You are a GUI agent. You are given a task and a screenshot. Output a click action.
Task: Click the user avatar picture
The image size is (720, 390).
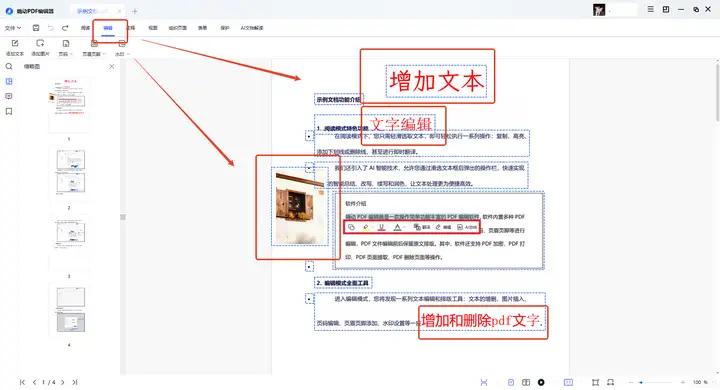click(x=599, y=10)
